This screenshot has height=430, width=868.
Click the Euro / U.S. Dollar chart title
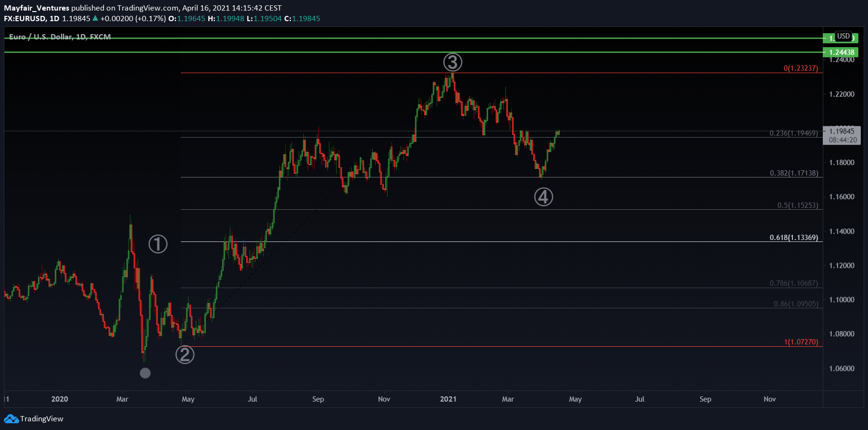(x=60, y=37)
